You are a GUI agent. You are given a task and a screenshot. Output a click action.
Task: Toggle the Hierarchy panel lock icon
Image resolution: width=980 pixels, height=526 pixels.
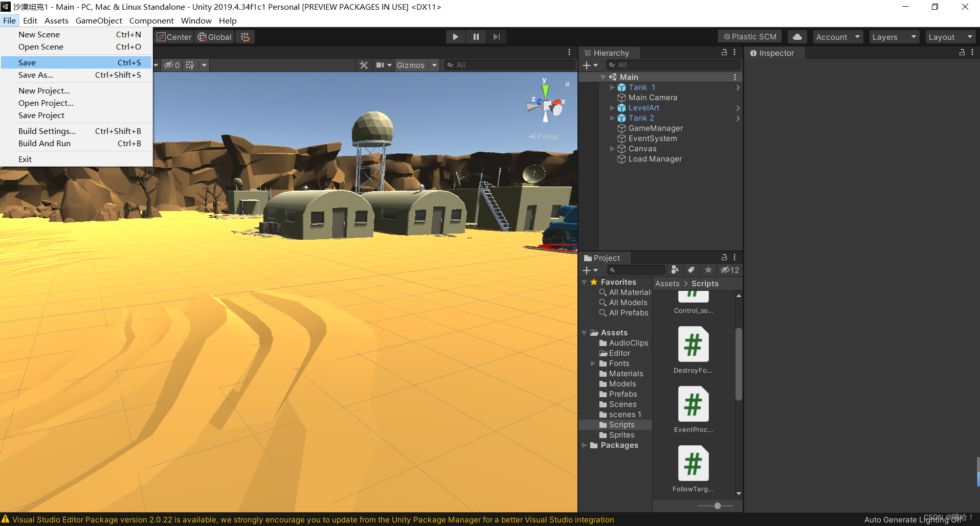[x=724, y=52]
